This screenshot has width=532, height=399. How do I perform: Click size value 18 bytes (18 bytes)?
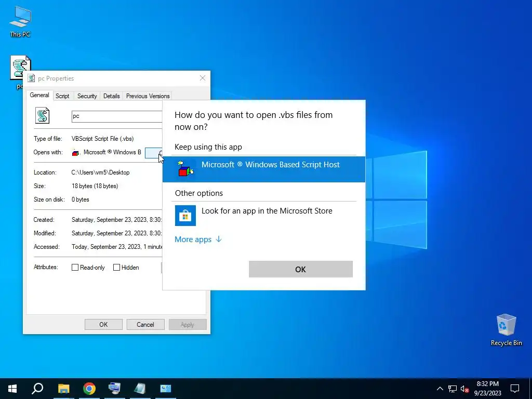pyautogui.click(x=95, y=186)
